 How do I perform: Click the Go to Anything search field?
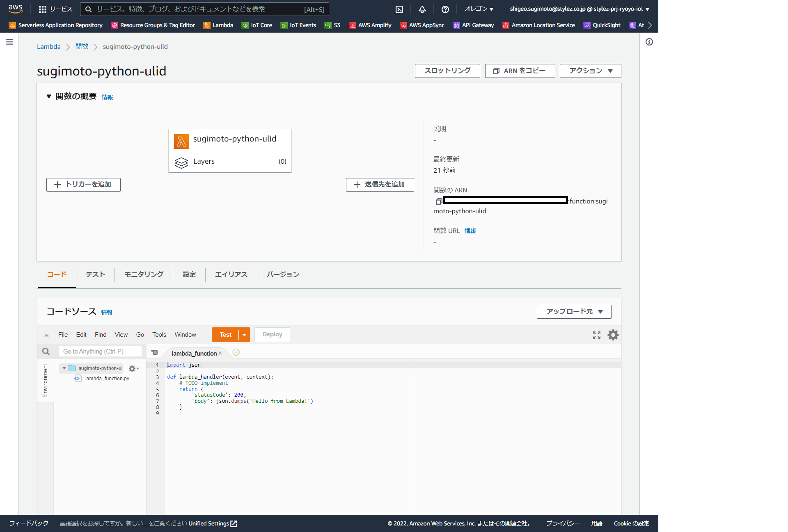[100, 352]
